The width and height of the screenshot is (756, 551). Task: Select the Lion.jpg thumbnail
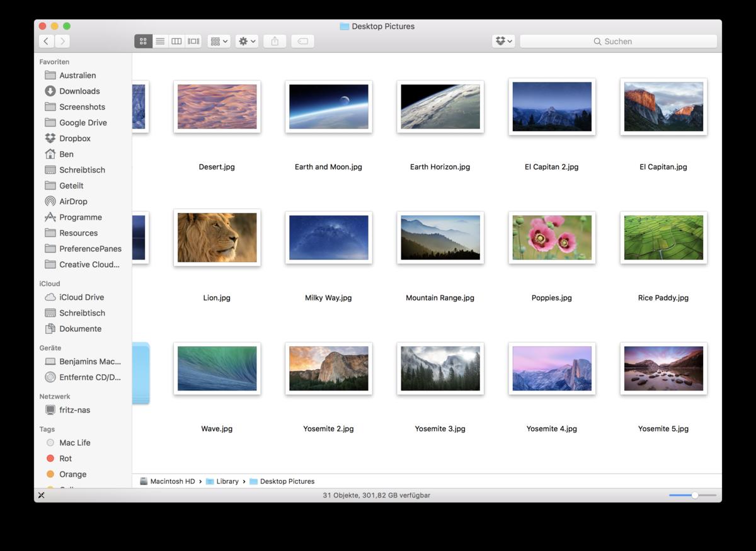pyautogui.click(x=217, y=237)
